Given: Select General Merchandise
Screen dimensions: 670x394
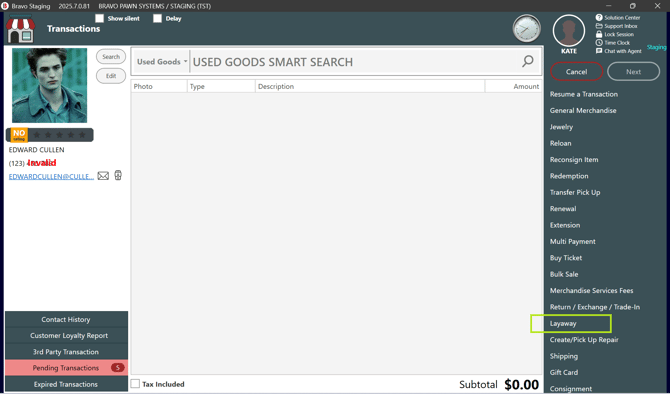Looking at the screenshot, I should pyautogui.click(x=583, y=110).
